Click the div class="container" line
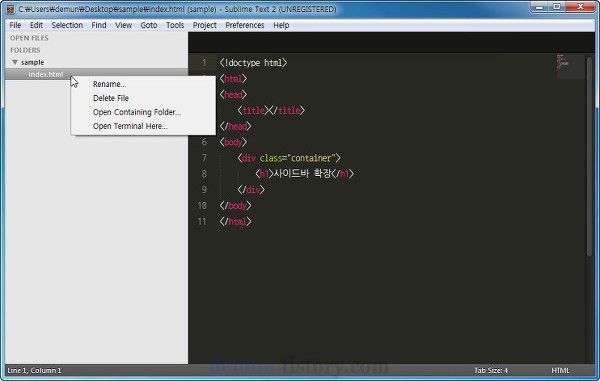This screenshot has height=381, width=600. [x=289, y=158]
